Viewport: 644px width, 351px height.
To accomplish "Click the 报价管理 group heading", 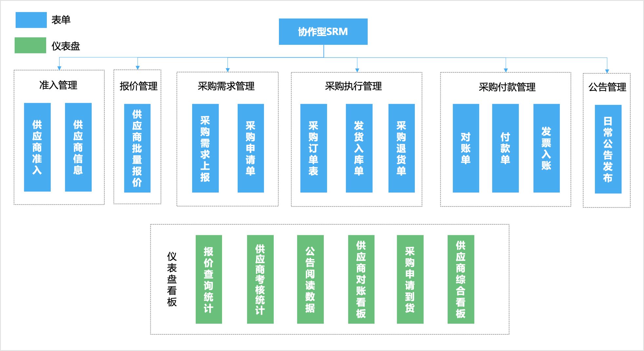I will tap(138, 86).
